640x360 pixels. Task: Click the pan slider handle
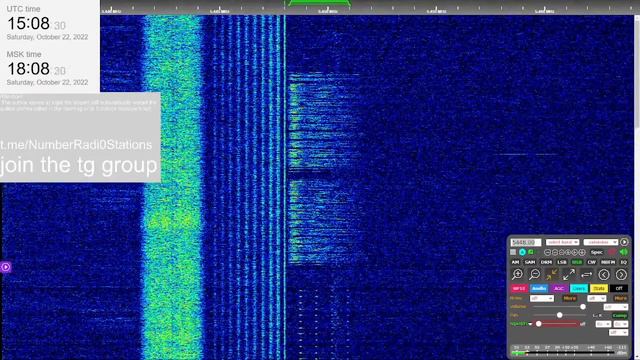tap(560, 315)
